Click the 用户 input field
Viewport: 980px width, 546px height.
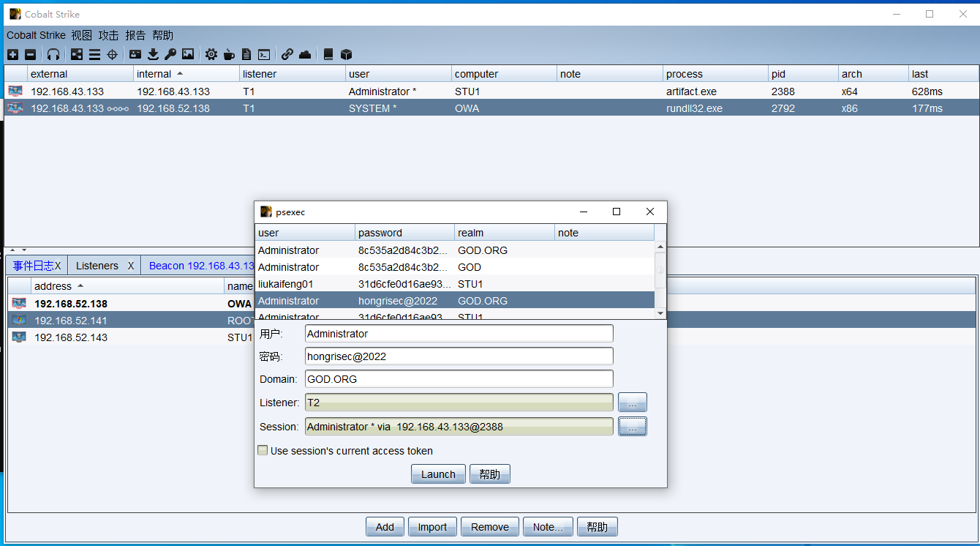tap(459, 334)
